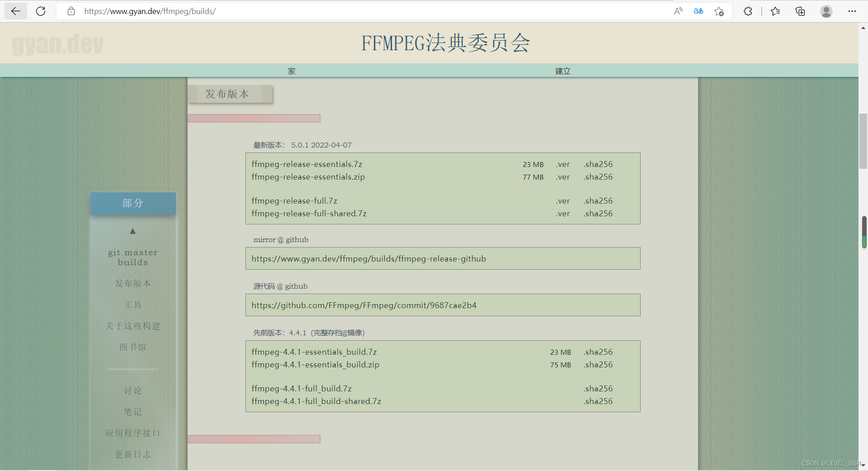Click the scrollbar down arrow

(x=863, y=465)
